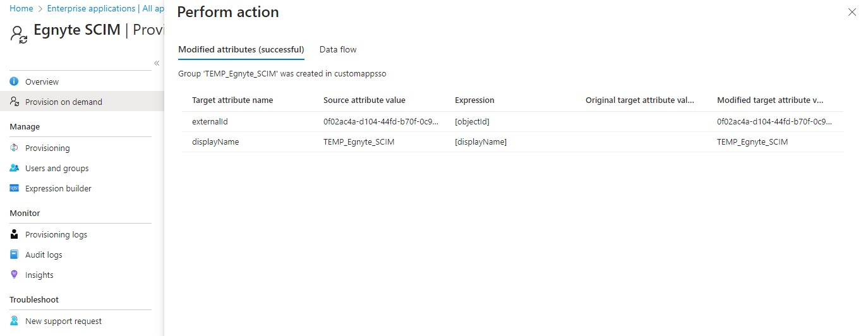
Task: Click the Manage section heading
Action: (25, 126)
